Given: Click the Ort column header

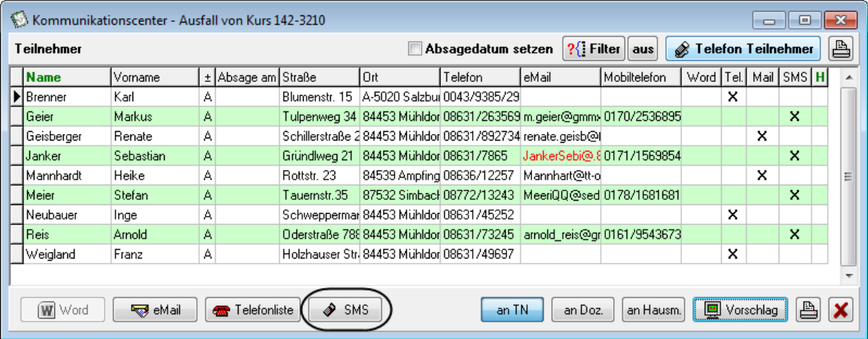Looking at the screenshot, I should pyautogui.click(x=400, y=78).
